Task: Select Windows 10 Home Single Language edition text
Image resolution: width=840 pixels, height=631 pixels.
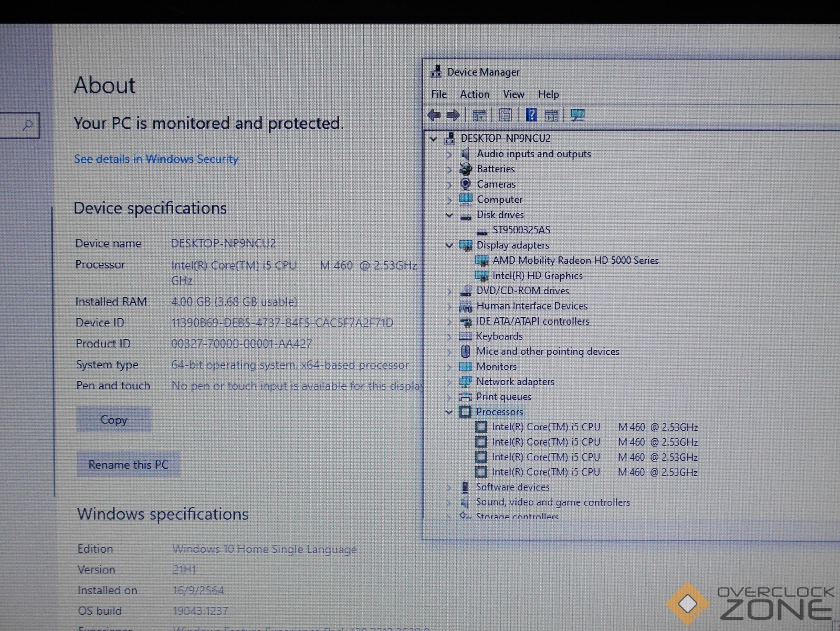Action: click(x=265, y=549)
